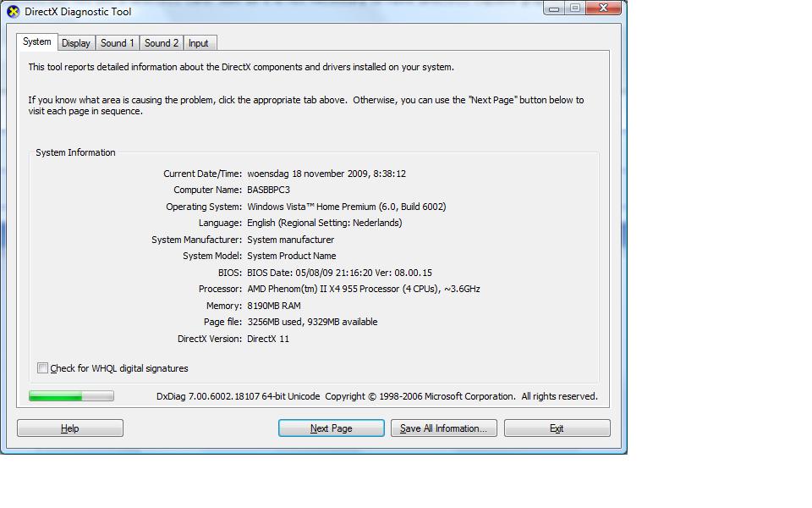This screenshot has width=812, height=508.
Task: Select the AMD Phenom II X4 955 processor text
Action: 364,289
